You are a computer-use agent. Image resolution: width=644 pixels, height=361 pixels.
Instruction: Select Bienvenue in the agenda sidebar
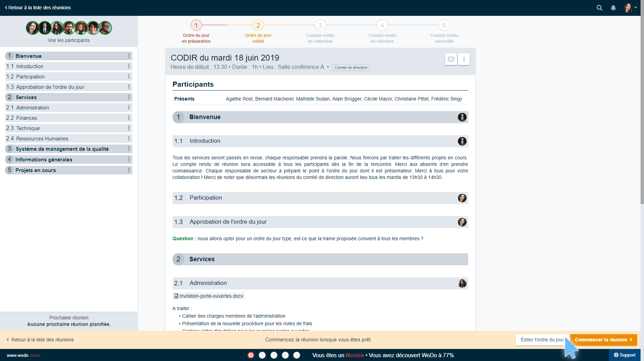pos(69,56)
